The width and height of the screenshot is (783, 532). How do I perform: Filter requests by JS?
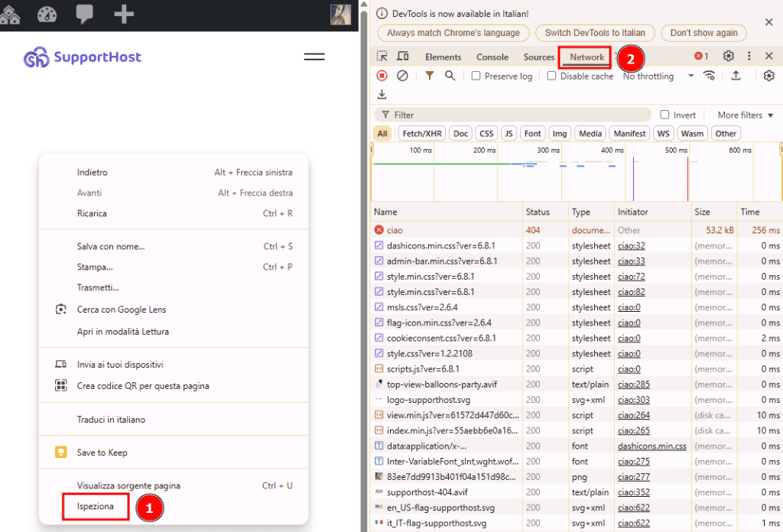[508, 133]
